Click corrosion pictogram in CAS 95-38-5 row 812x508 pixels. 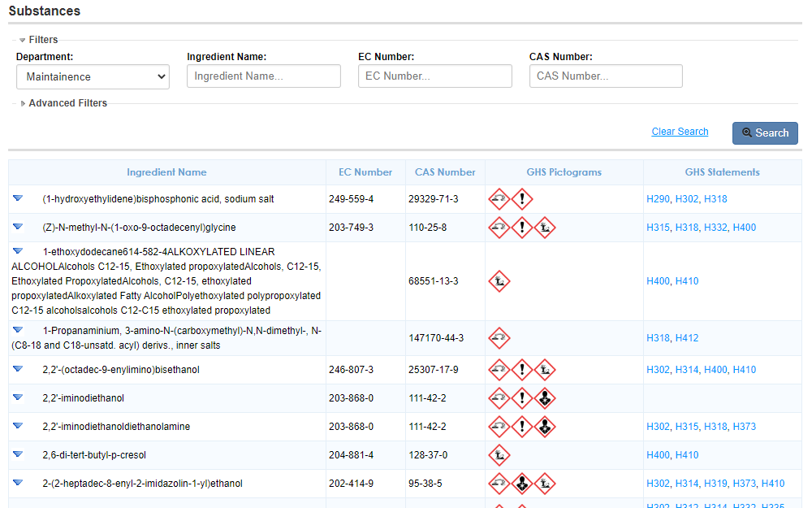pos(499,484)
